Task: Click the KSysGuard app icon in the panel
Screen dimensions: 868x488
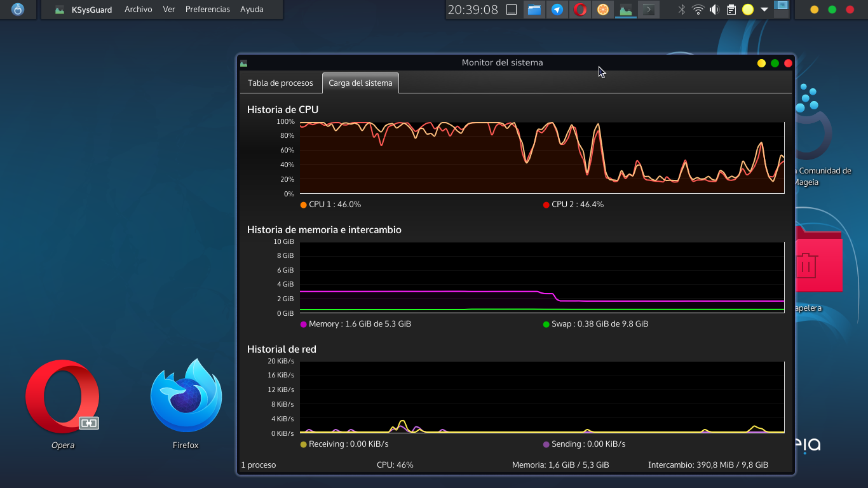Action: [60, 10]
